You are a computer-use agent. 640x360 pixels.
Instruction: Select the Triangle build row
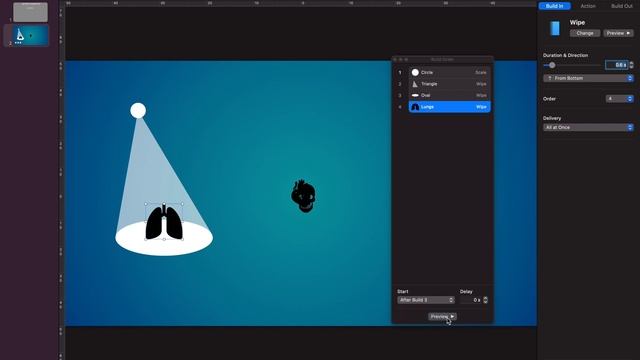(x=449, y=84)
